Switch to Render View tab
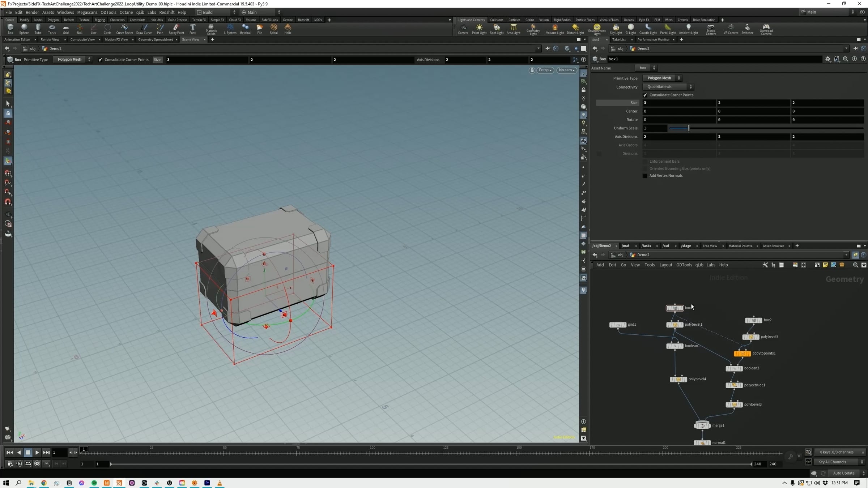Image resolution: width=868 pixels, height=488 pixels. (x=50, y=39)
